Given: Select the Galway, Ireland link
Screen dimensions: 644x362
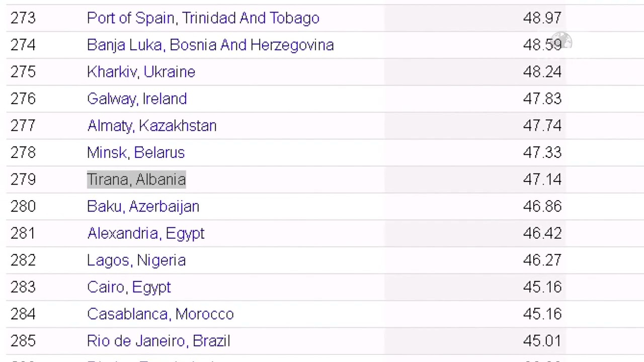Looking at the screenshot, I should coord(137,99).
